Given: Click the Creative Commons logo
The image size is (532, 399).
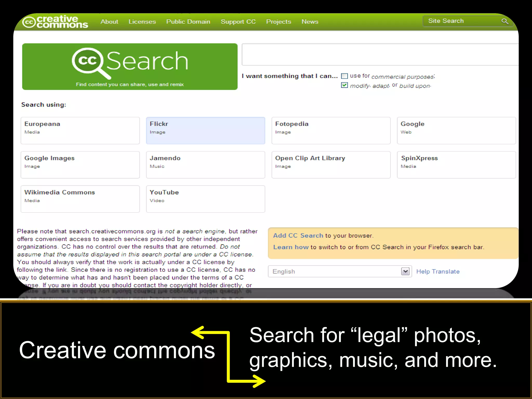Looking at the screenshot, I should pos(55,22).
